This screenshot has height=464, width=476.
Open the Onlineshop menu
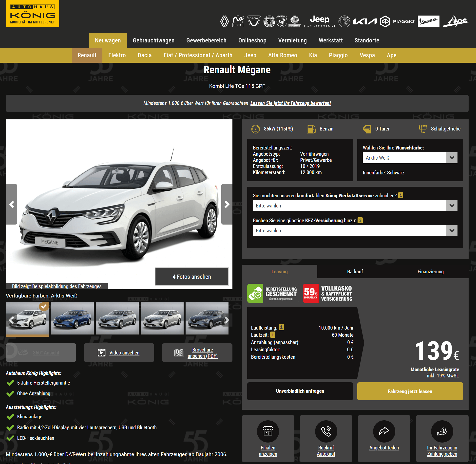tap(252, 40)
